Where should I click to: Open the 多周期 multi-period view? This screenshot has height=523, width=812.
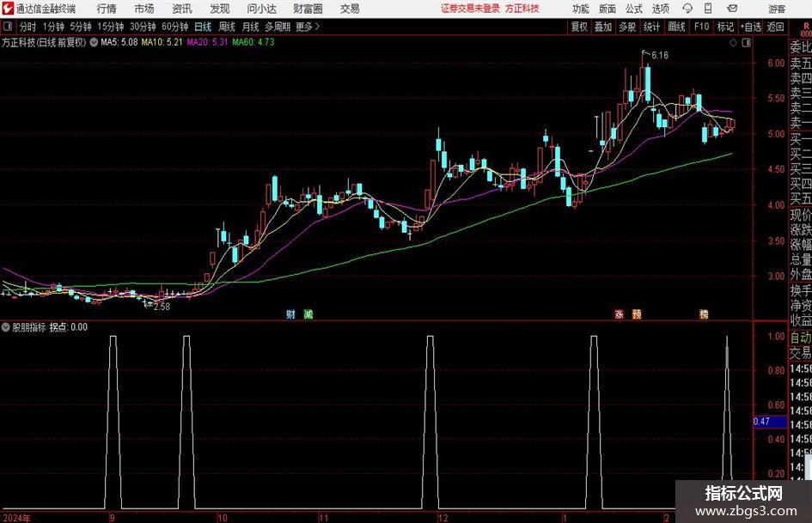pos(278,27)
